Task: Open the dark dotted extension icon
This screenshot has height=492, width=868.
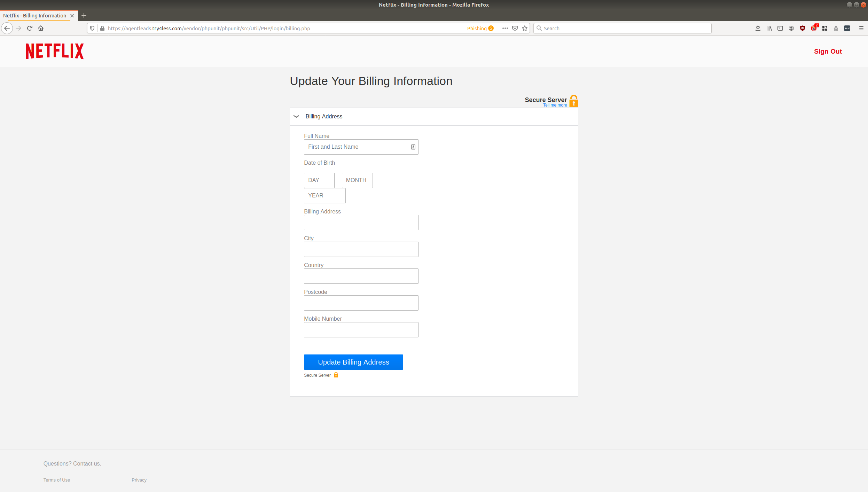Action: coord(847,28)
